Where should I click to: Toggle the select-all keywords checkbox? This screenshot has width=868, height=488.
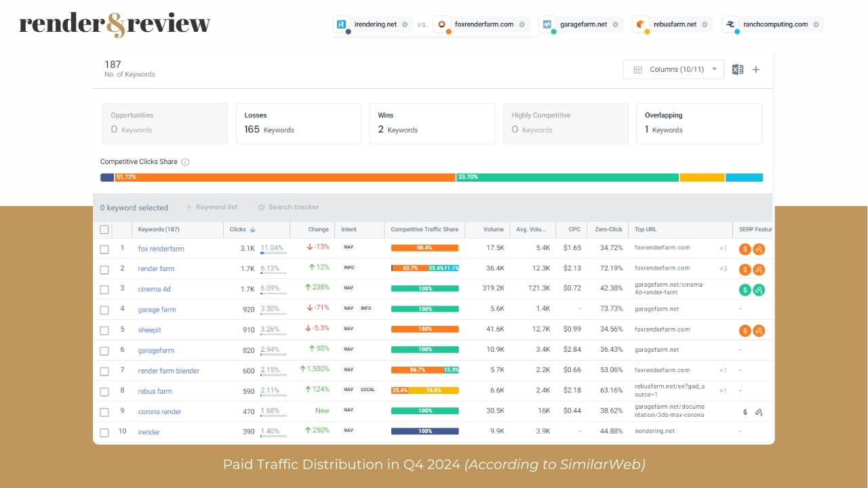pyautogui.click(x=104, y=230)
